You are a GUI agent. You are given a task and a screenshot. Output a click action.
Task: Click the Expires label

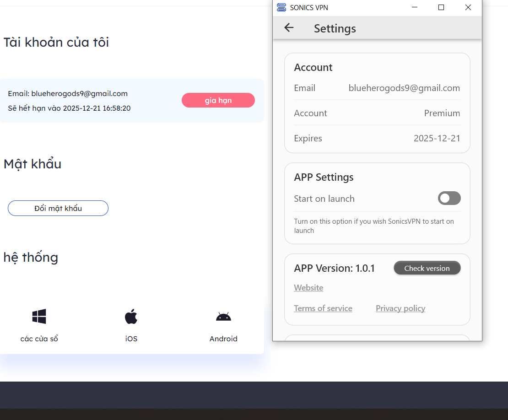(x=308, y=138)
